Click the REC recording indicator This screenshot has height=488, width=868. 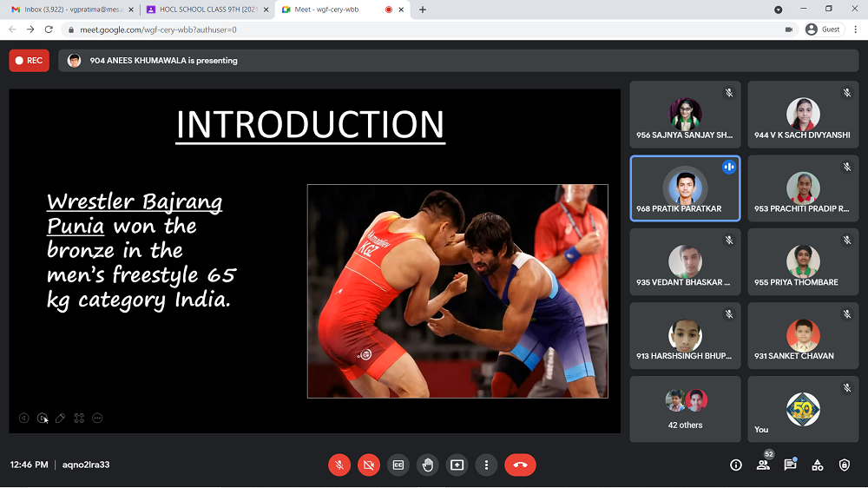[x=30, y=61]
